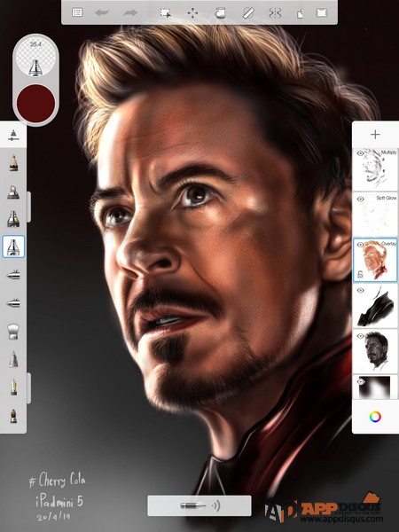Select the black jacket layer thumbnail
This screenshot has width=399, height=532.
click(x=375, y=305)
